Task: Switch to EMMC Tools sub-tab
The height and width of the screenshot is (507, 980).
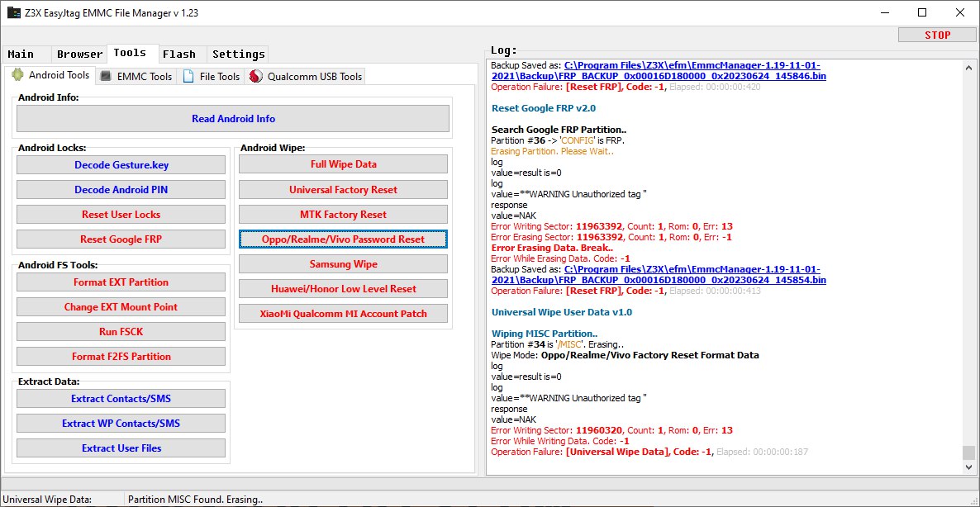Action: 136,77
